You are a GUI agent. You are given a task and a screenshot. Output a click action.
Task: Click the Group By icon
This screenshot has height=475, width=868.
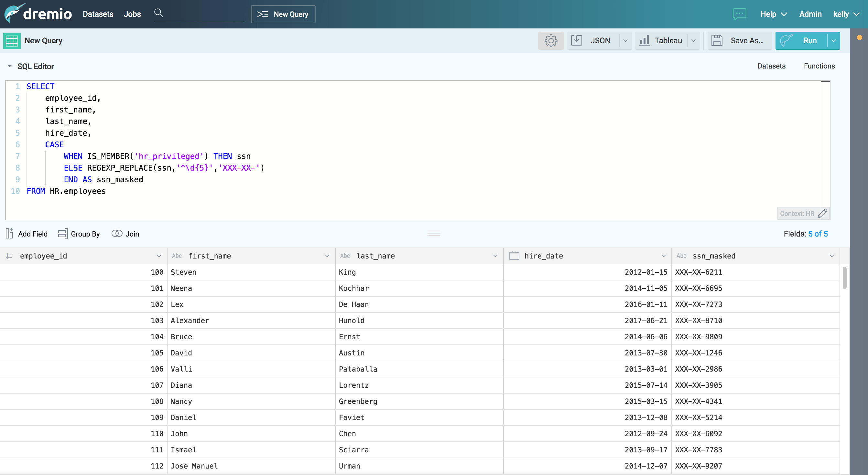(63, 233)
